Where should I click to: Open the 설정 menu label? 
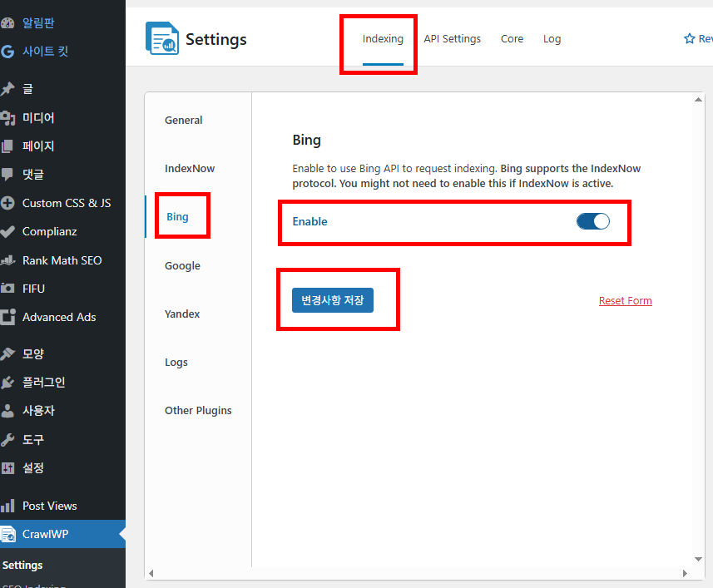click(33, 467)
